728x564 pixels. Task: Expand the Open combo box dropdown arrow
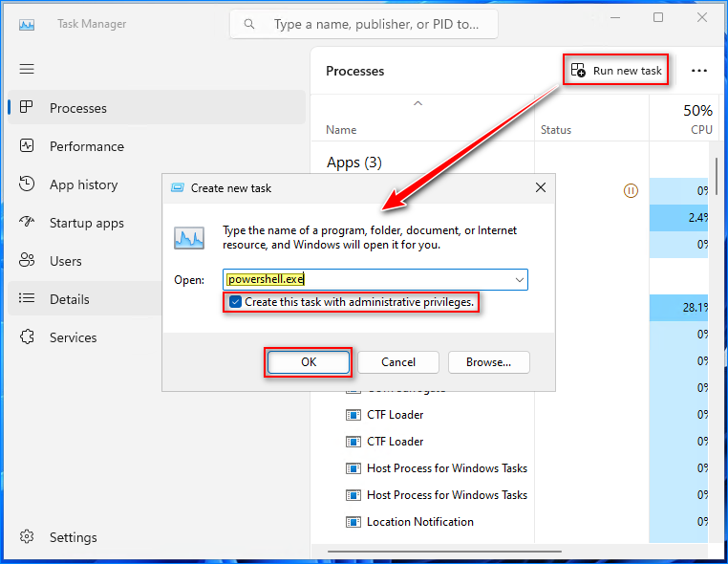tap(520, 280)
